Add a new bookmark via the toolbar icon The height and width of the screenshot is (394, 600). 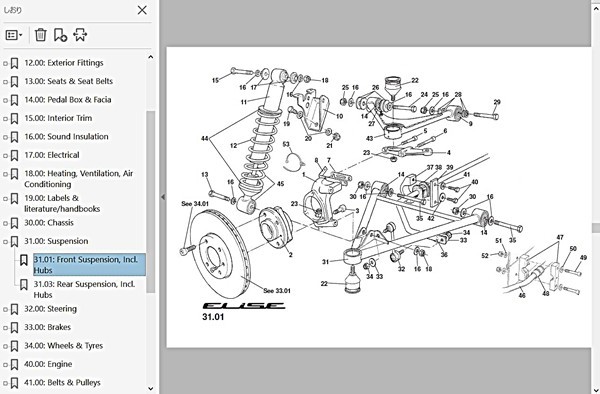point(60,35)
